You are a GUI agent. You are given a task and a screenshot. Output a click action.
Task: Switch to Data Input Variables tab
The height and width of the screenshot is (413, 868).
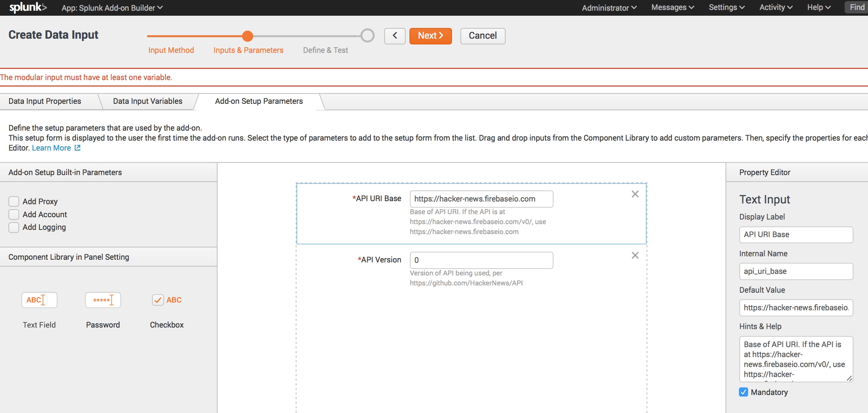147,101
